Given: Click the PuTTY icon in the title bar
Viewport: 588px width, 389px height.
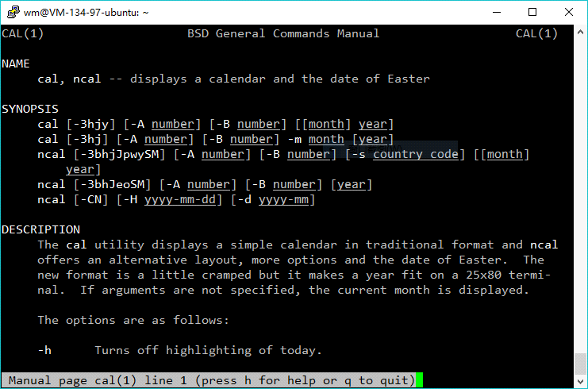Looking at the screenshot, I should [11, 12].
